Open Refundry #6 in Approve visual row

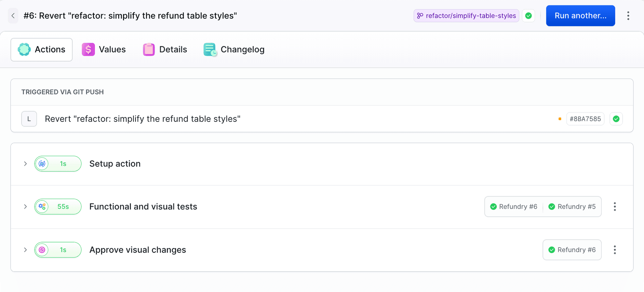(x=572, y=250)
